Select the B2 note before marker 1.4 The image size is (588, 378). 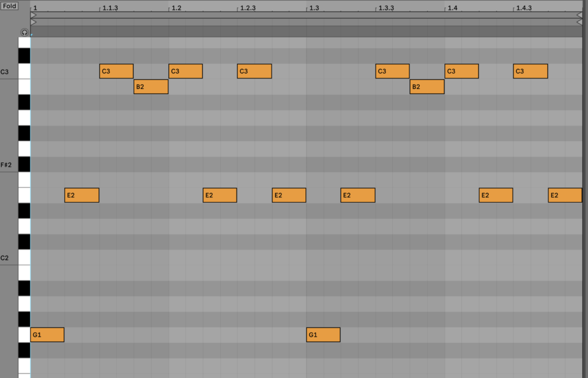(x=427, y=87)
